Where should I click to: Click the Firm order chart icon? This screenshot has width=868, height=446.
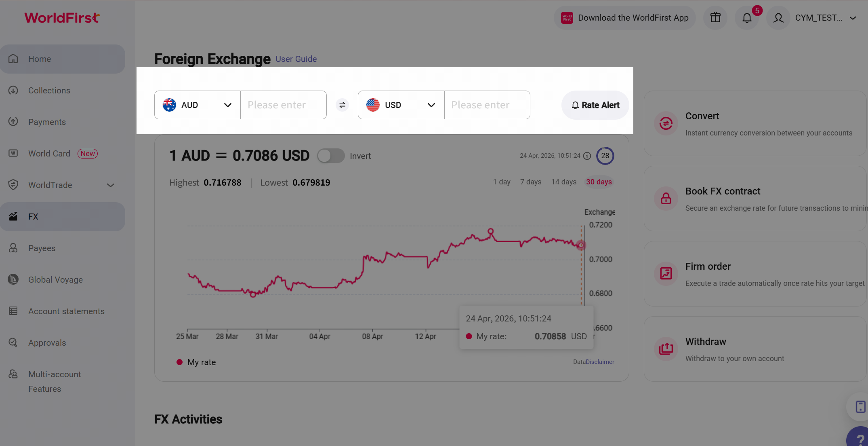(666, 274)
